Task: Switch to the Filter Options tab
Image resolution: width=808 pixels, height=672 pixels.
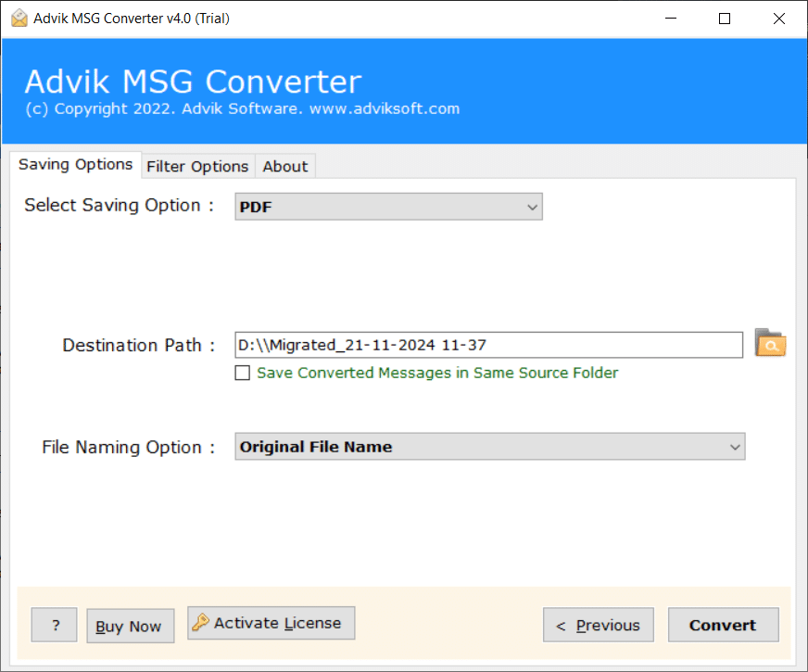Action: point(197,167)
